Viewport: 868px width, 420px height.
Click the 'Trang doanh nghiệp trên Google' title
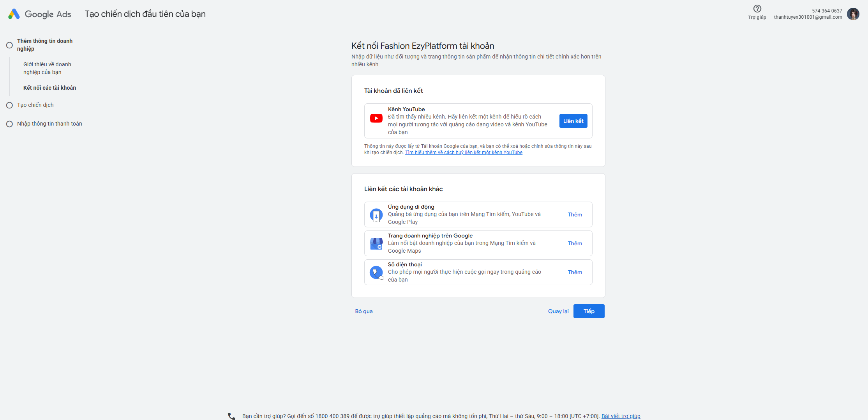(430, 236)
